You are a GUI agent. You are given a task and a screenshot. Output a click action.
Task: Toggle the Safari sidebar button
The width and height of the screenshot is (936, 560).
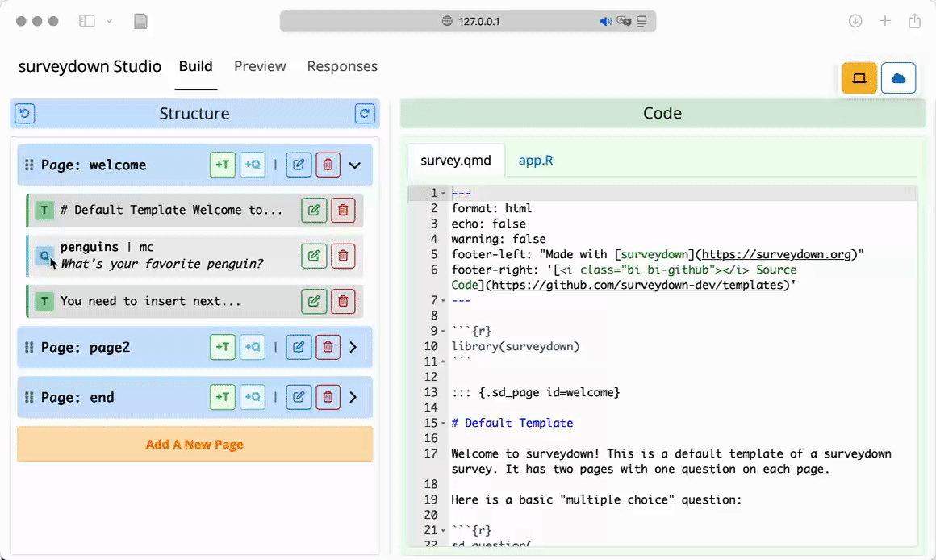pos(86,21)
